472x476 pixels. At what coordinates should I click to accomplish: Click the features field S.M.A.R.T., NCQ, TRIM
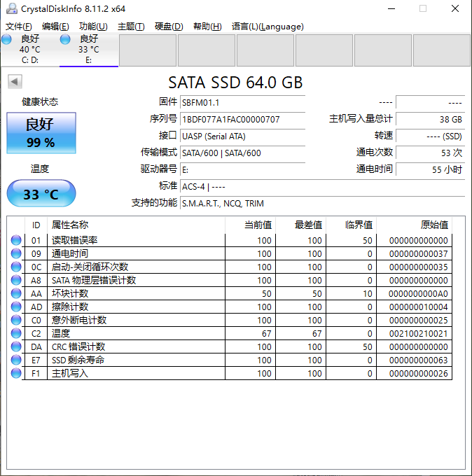tap(323, 204)
